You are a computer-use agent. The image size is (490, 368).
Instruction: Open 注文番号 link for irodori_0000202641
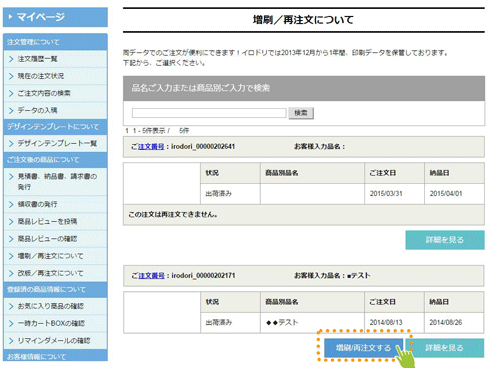click(x=151, y=147)
